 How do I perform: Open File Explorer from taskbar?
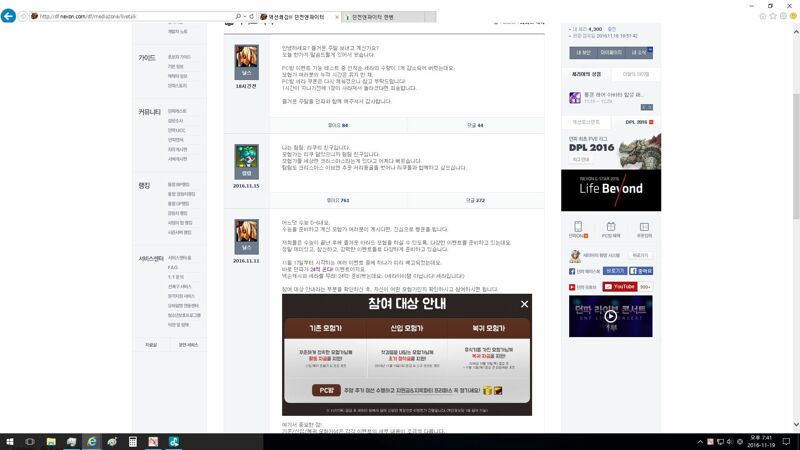pyautogui.click(x=51, y=442)
